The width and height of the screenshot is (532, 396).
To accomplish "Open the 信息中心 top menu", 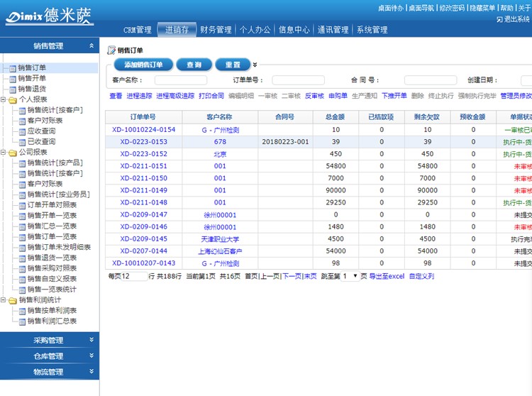I will [294, 30].
